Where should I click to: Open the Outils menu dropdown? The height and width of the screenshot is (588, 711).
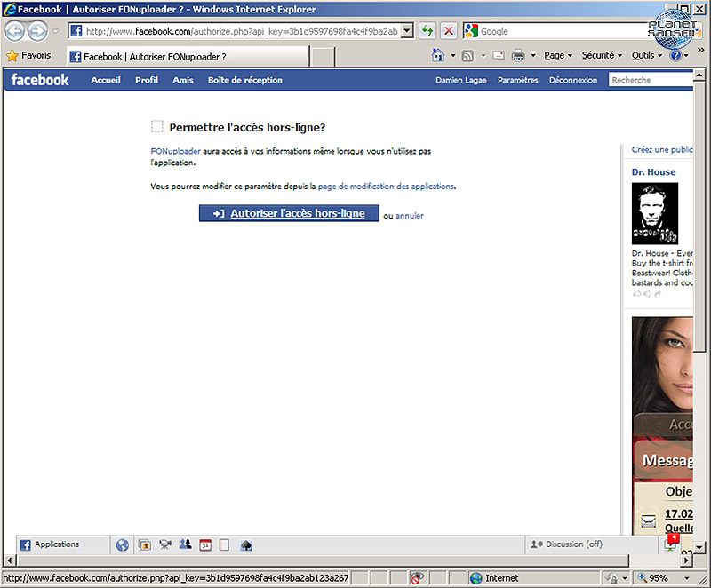tap(647, 55)
